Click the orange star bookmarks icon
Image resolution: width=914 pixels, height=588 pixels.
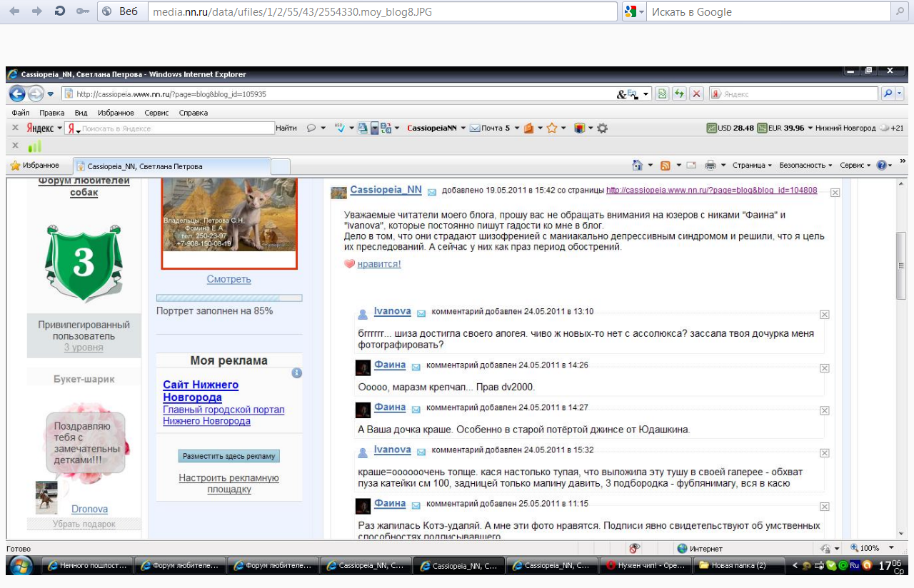click(551, 128)
